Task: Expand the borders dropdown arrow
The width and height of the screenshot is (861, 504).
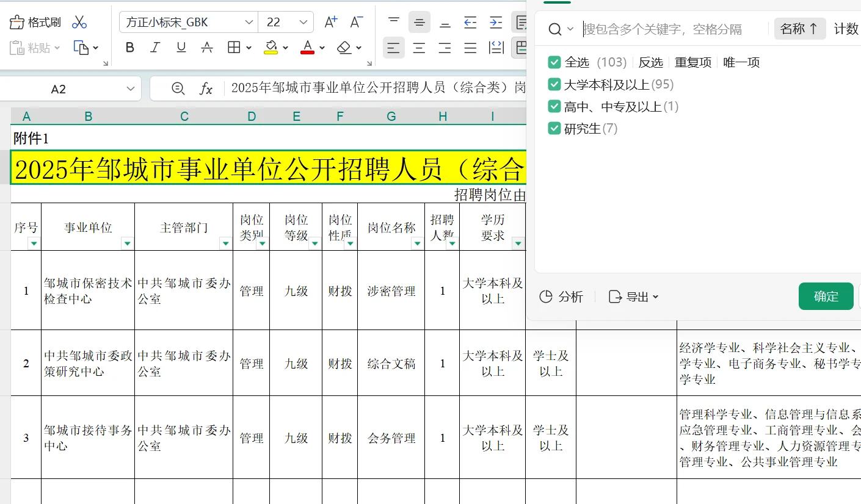Action: pyautogui.click(x=249, y=48)
